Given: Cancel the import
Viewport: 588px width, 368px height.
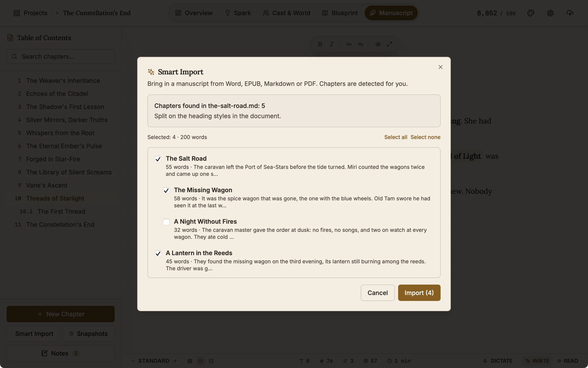Looking at the screenshot, I should 378,293.
